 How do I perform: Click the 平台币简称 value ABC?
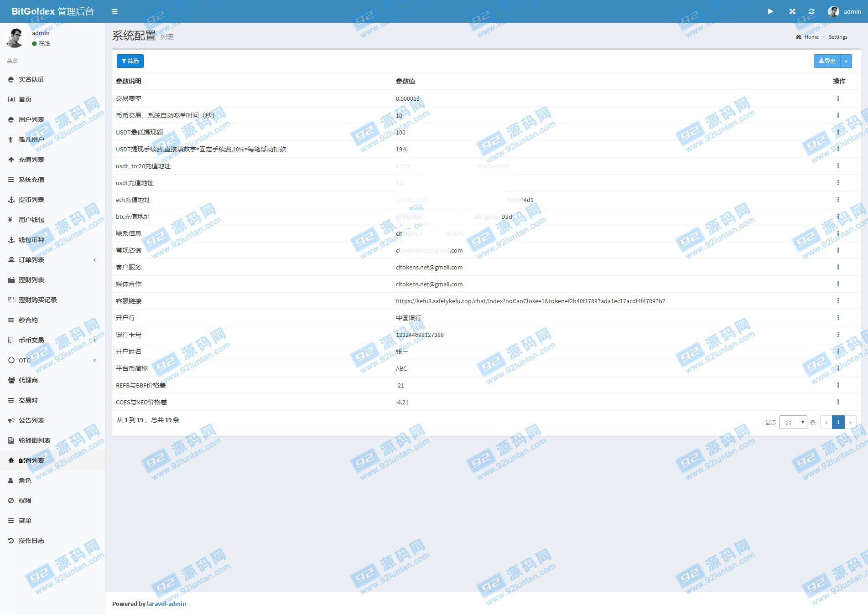click(401, 368)
